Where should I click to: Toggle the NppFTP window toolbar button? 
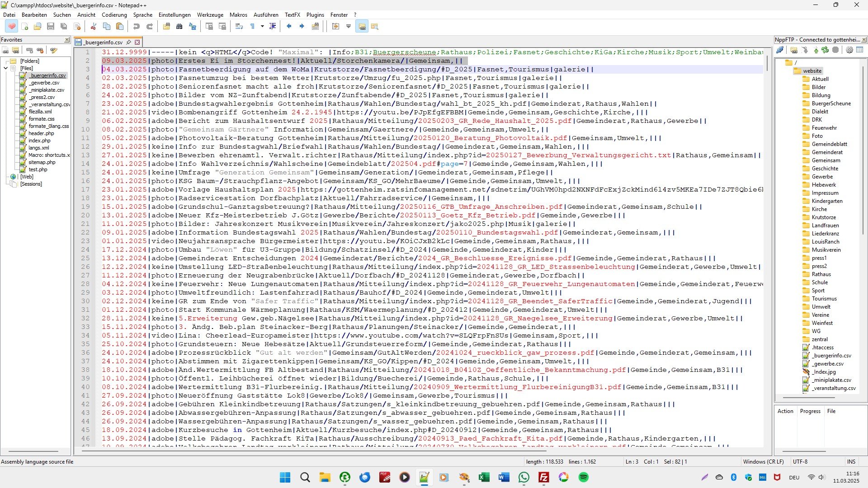coord(362,27)
